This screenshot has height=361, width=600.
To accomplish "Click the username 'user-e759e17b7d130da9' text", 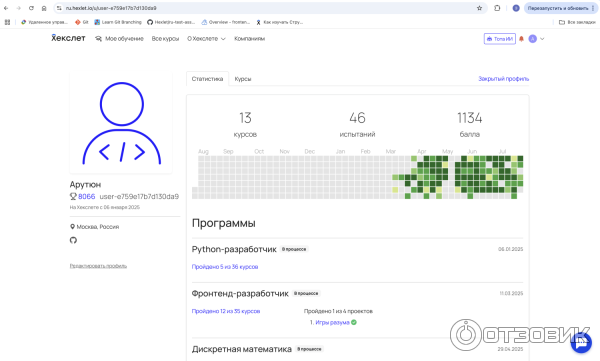I will (139, 196).
